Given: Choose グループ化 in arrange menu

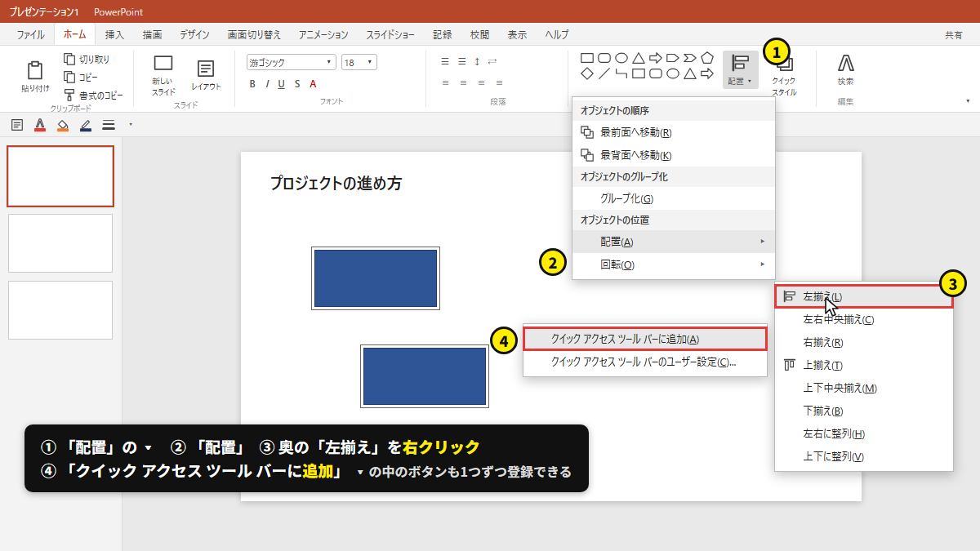Looking at the screenshot, I should pos(673,198).
